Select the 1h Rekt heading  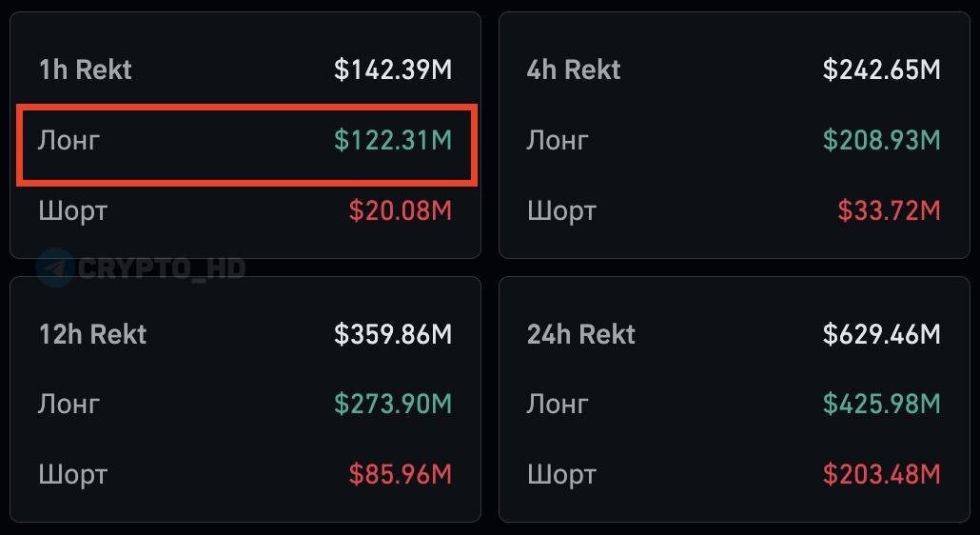tap(85, 69)
